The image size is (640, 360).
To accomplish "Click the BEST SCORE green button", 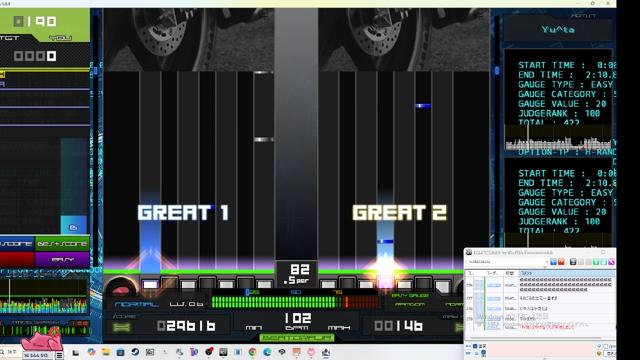I will pos(62,244).
